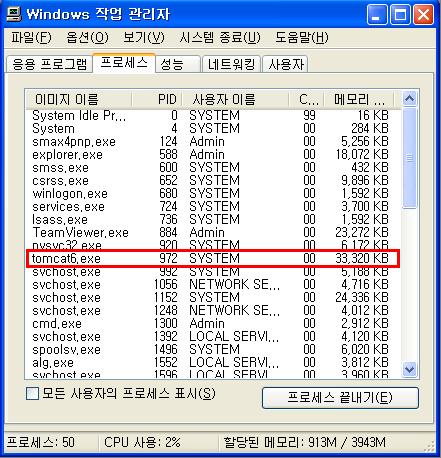Select the cmd.exe process
441x458 pixels.
coord(213,323)
